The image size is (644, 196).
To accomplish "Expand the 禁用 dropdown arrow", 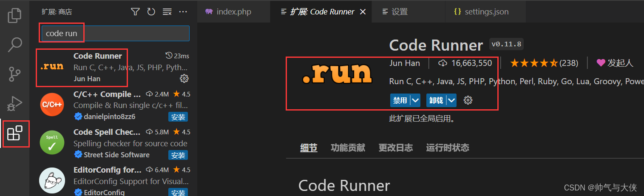I will [x=415, y=100].
